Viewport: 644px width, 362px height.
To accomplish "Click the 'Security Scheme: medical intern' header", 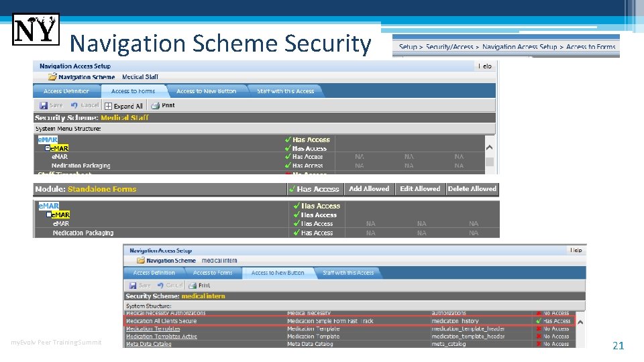I will pos(175,296).
